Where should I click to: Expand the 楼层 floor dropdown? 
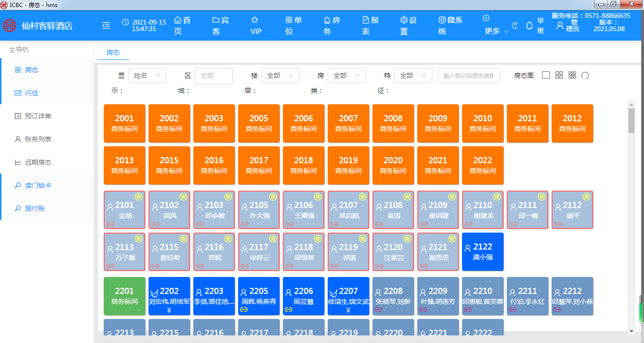[x=280, y=75]
